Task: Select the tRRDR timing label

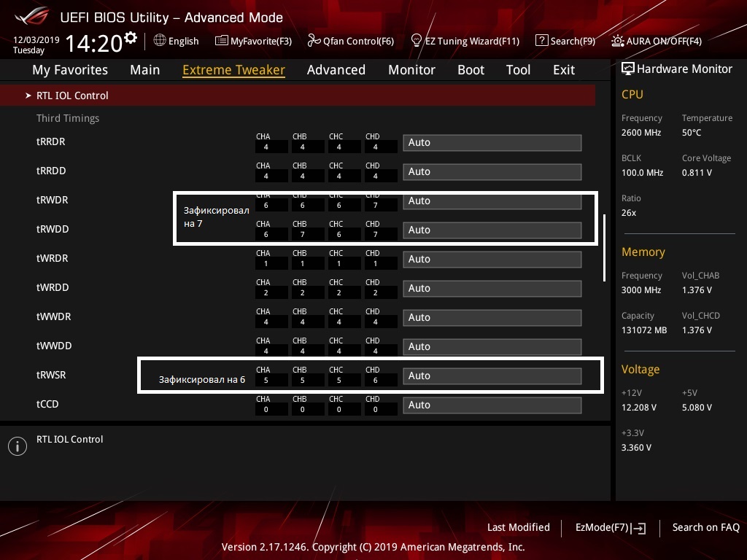Action: [x=51, y=141]
